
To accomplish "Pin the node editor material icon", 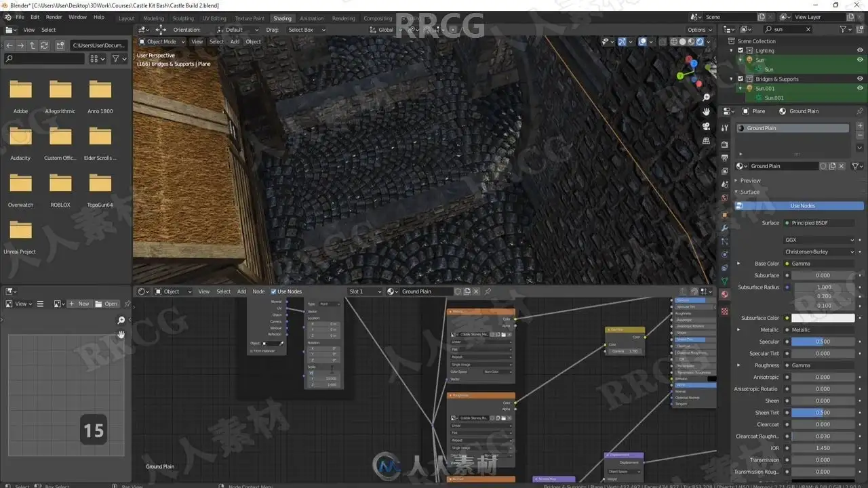I will click(x=487, y=291).
